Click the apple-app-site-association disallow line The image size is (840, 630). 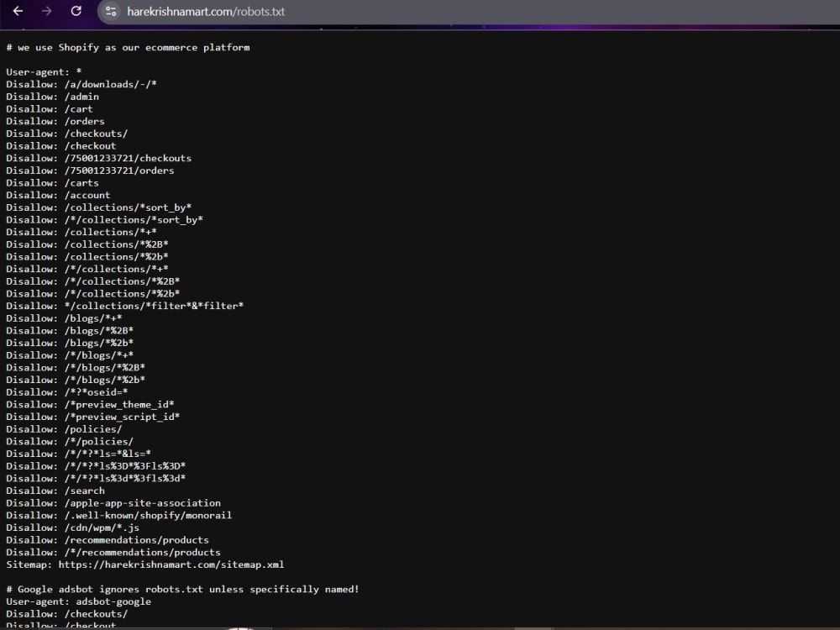113,503
